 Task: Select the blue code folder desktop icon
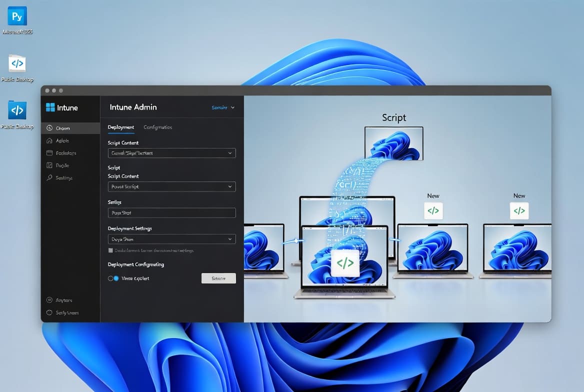click(x=17, y=110)
